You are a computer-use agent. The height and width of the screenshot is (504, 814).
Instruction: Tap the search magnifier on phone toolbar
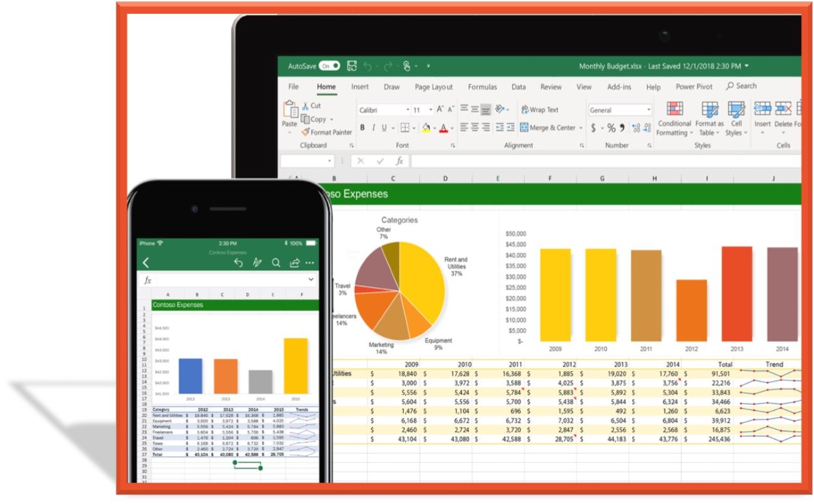click(275, 263)
